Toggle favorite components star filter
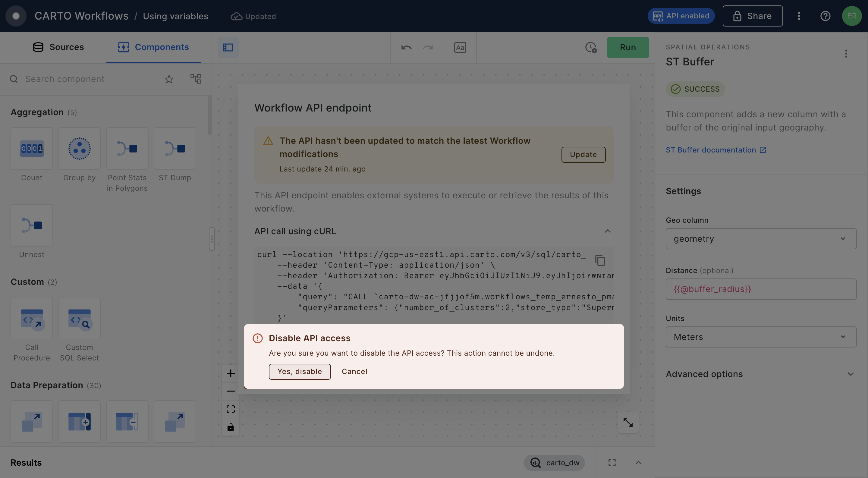Image resolution: width=868 pixels, height=478 pixels. (169, 79)
